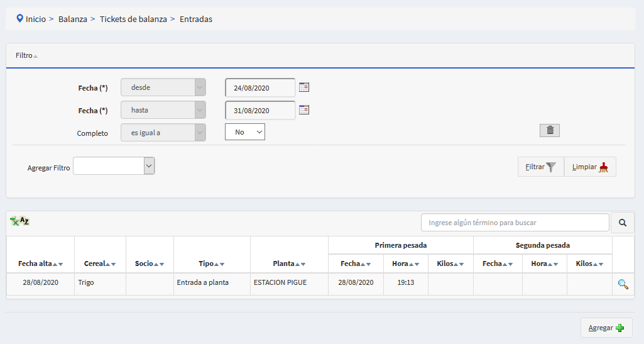Export the table using the Excel icon
Viewport: 644px width, 344px height.
coord(19,221)
